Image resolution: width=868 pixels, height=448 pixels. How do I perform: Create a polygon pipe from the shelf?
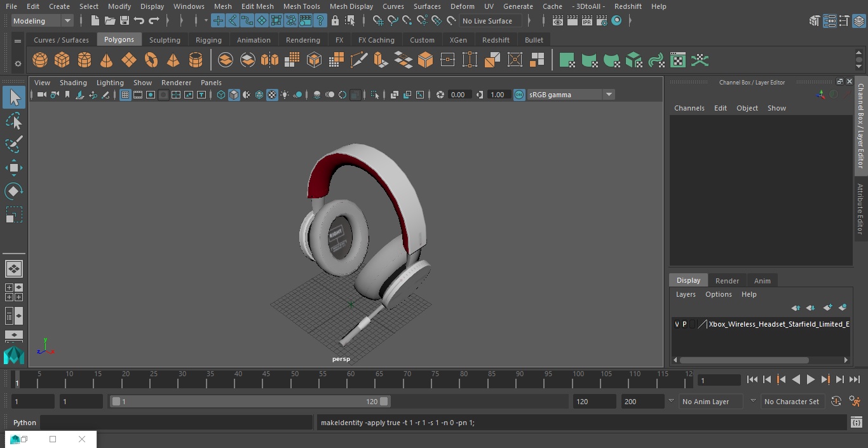[196, 60]
